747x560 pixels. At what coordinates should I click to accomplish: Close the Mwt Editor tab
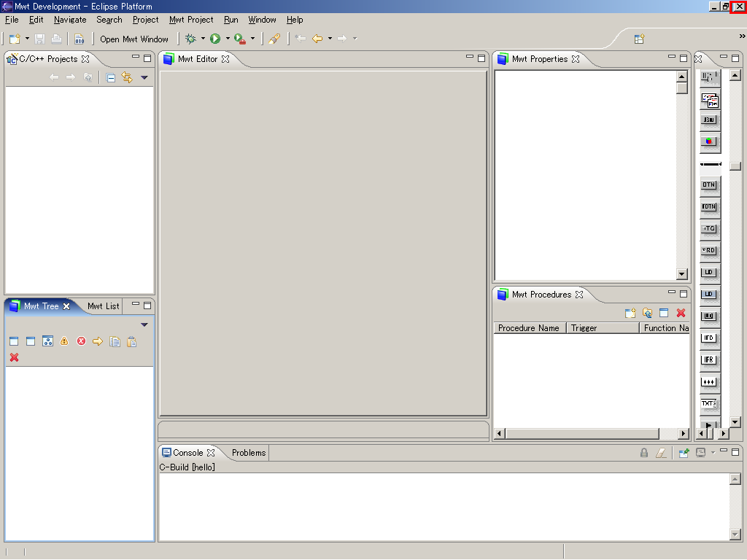pos(225,59)
